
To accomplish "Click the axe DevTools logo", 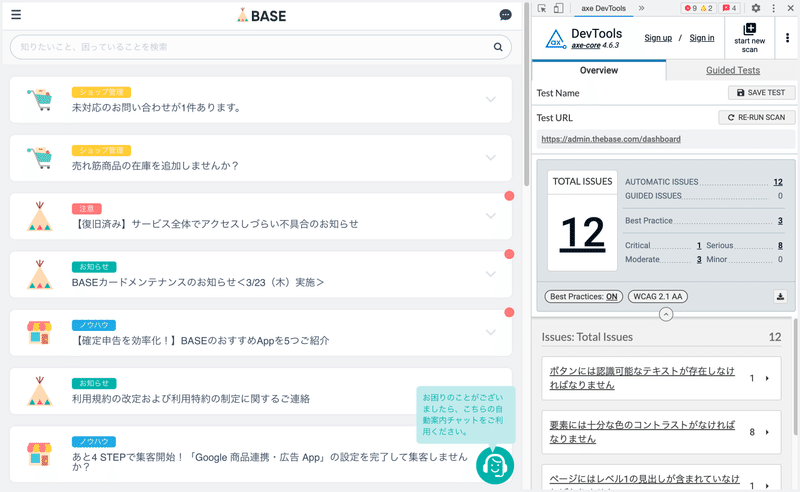I will click(x=555, y=39).
